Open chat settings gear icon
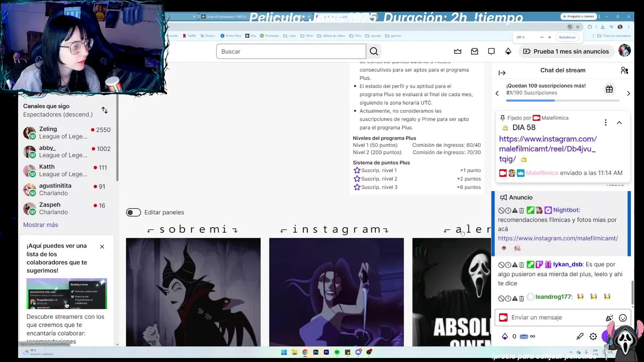Screen dimensions: 644x362 click(593, 336)
